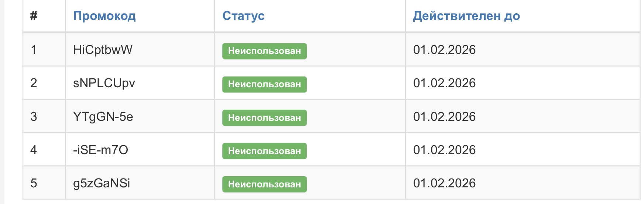644x204 pixels.
Task: Sort by Действителен до column header
Action: click(466, 16)
